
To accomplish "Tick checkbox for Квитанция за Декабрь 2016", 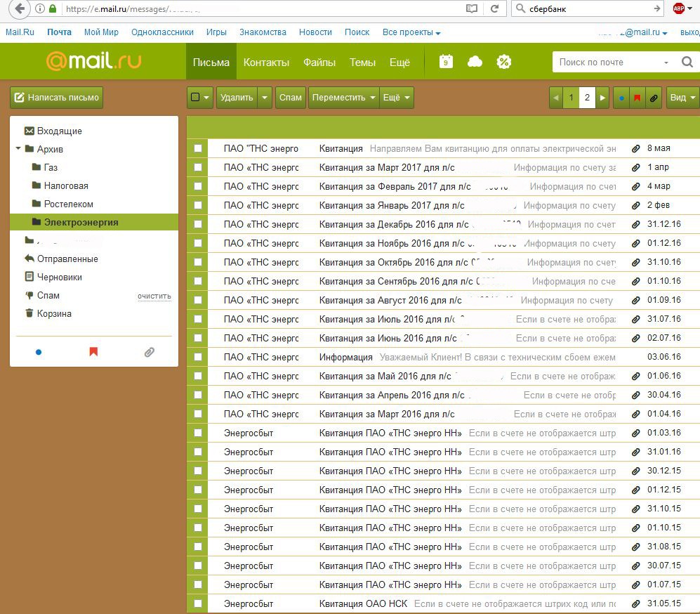I will tap(198, 225).
